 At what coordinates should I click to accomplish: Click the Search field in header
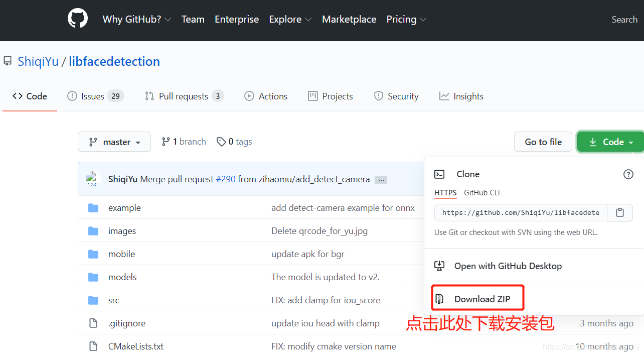click(624, 20)
